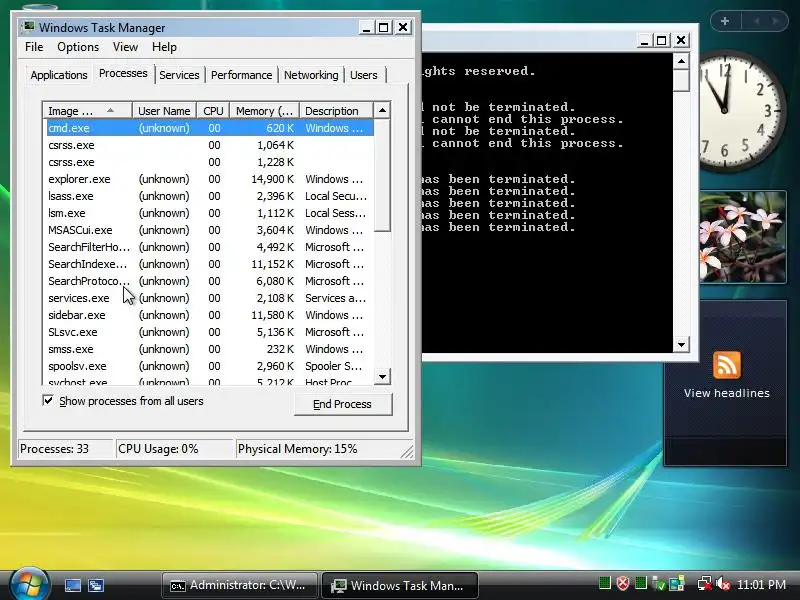Select the smss.exe process

click(210, 349)
